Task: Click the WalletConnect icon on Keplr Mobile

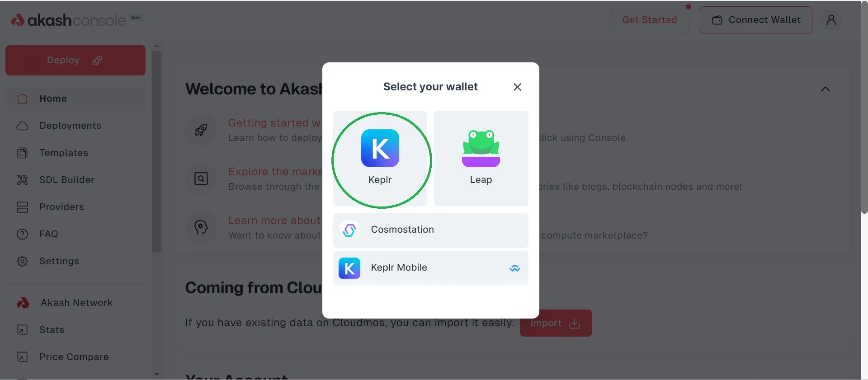Action: pyautogui.click(x=514, y=268)
